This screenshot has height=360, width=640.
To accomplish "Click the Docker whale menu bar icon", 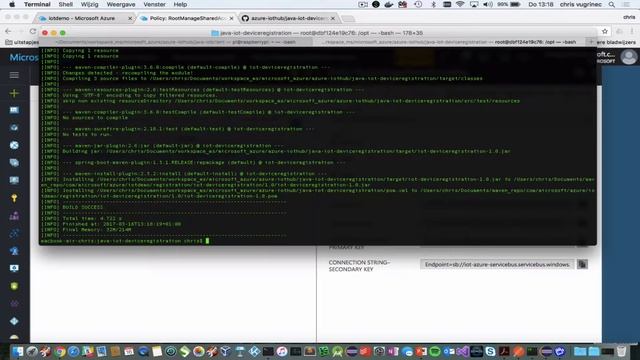I will coord(389,4).
